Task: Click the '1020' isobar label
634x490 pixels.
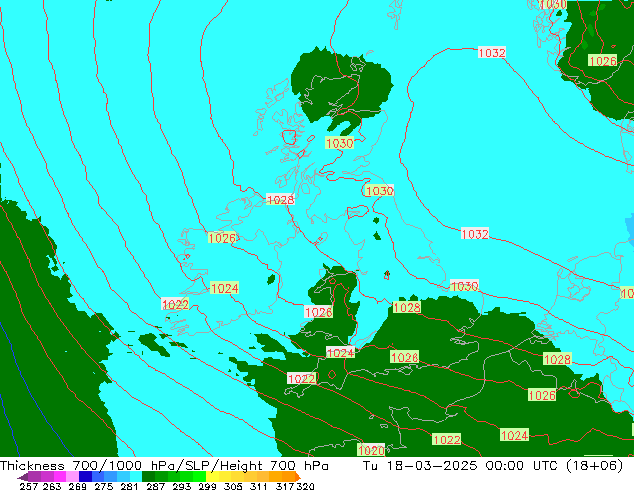Action: 371,450
